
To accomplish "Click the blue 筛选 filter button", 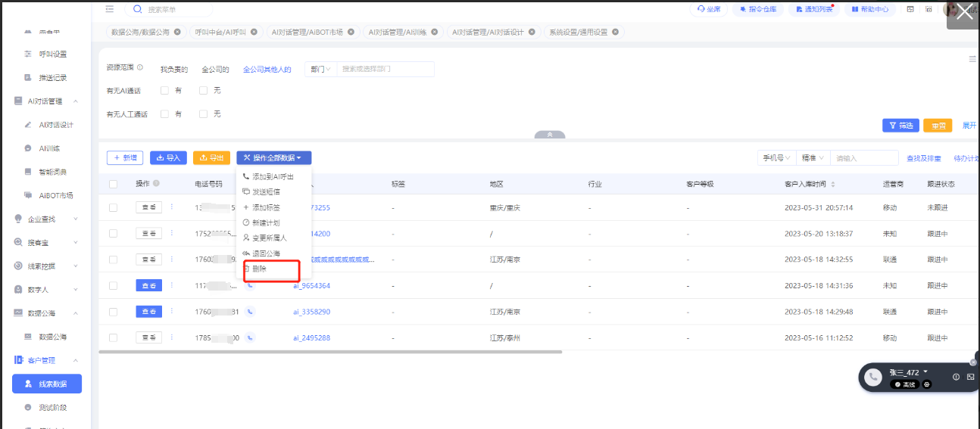I will coord(900,126).
